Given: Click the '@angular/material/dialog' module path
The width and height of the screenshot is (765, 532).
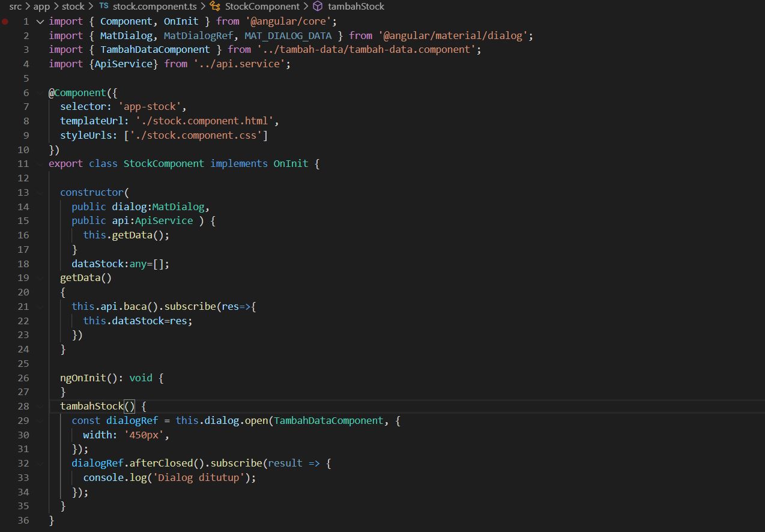Looking at the screenshot, I should tap(453, 35).
